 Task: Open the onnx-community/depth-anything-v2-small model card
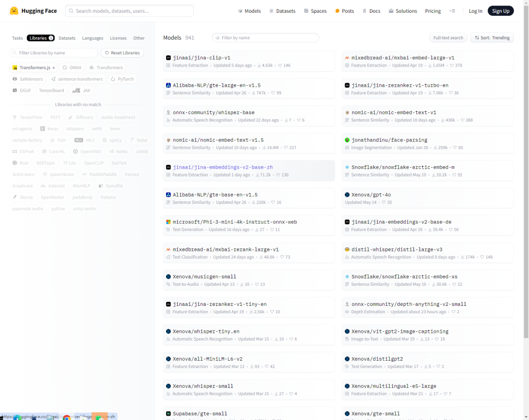pos(428,308)
